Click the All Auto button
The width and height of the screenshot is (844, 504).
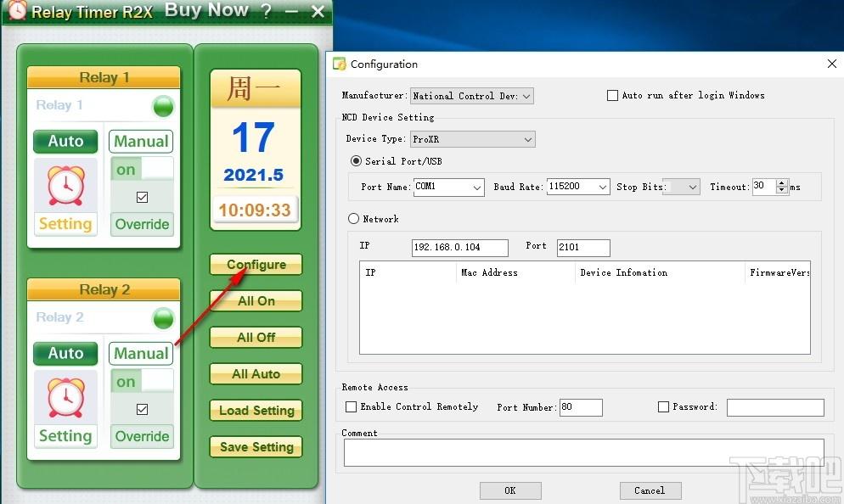pyautogui.click(x=256, y=374)
